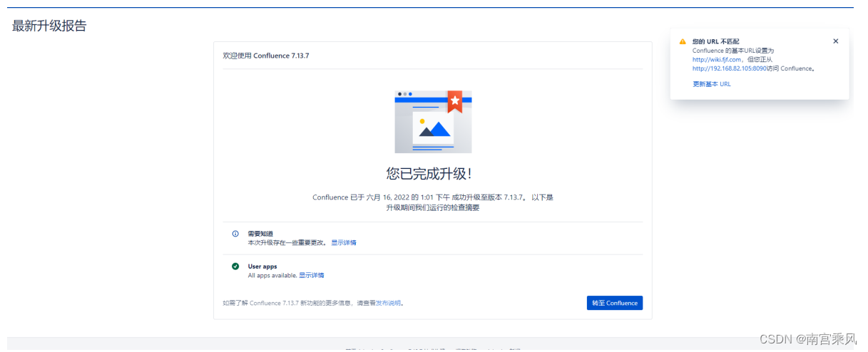Click 更新基本 URL link in warning
Image resolution: width=868 pixels, height=352 pixels.
click(x=712, y=84)
